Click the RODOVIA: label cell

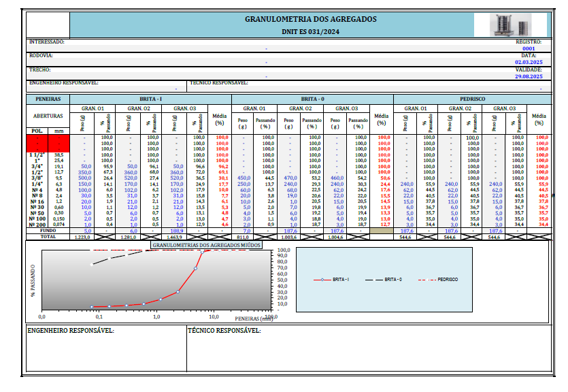coord(41,55)
